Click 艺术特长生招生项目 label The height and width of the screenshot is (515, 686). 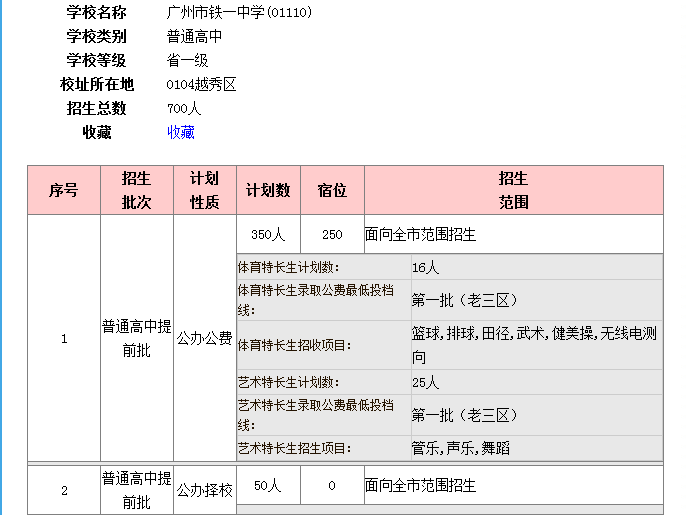pyautogui.click(x=295, y=448)
